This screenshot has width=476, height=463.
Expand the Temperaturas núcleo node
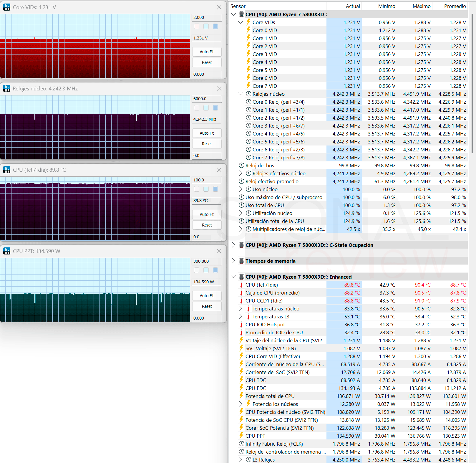click(241, 308)
